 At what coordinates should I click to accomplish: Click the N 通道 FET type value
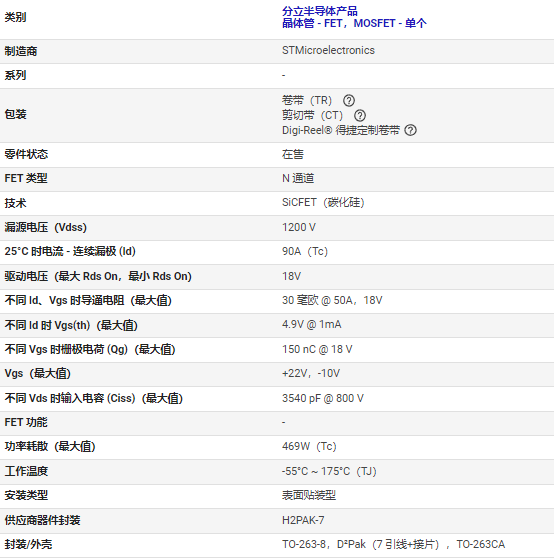(298, 178)
